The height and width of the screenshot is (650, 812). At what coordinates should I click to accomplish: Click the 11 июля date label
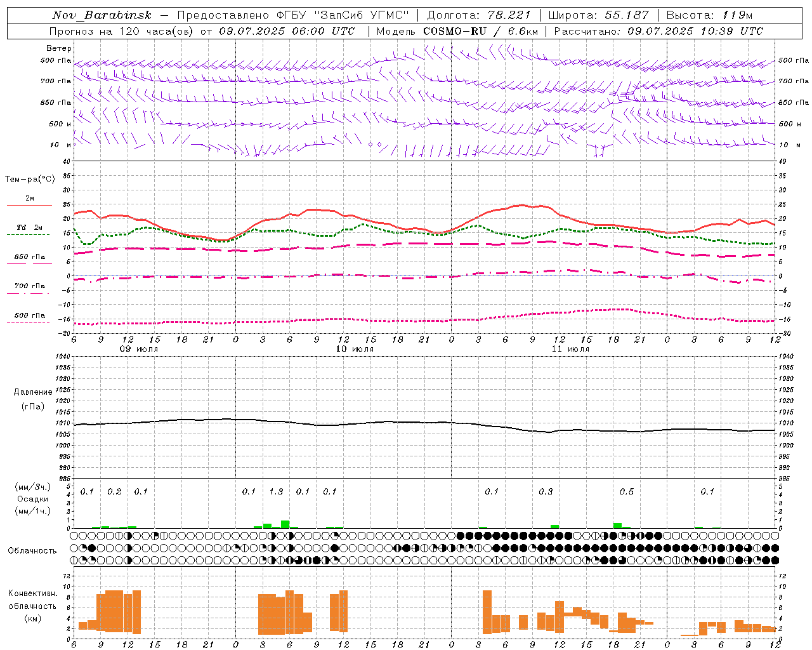[x=570, y=349]
